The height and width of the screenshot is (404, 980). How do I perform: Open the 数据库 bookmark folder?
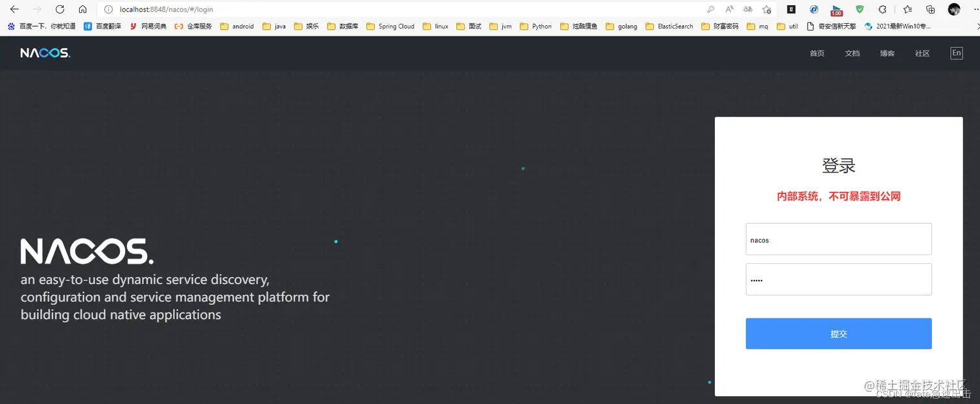pos(343,27)
